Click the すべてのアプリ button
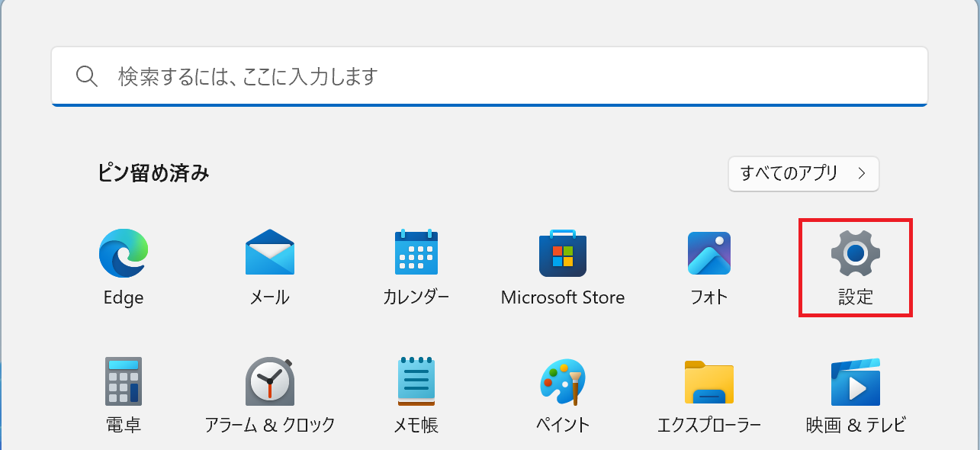The width and height of the screenshot is (980, 450). pyautogui.click(x=804, y=173)
